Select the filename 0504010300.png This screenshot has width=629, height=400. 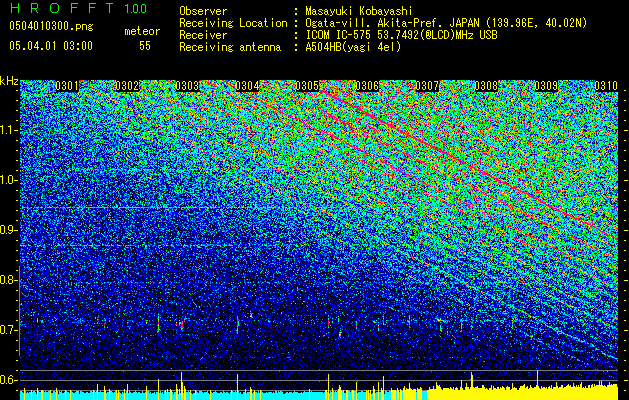coord(51,27)
